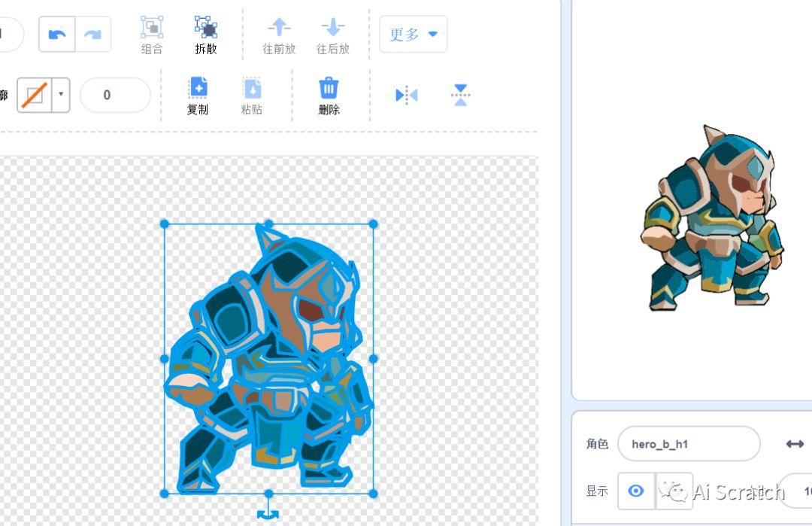Edit the sprite name field hero_b_h1
Viewport: 812px width, 526px height.
(689, 444)
